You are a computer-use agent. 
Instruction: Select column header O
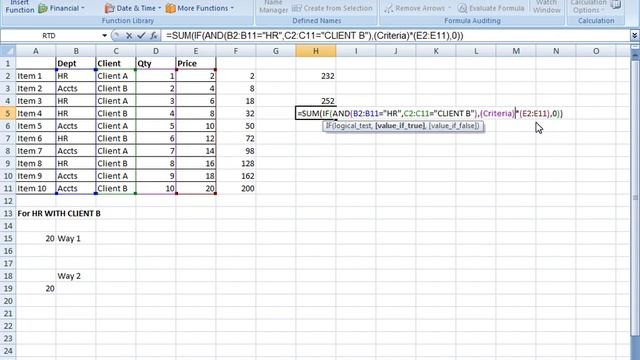[x=596, y=51]
